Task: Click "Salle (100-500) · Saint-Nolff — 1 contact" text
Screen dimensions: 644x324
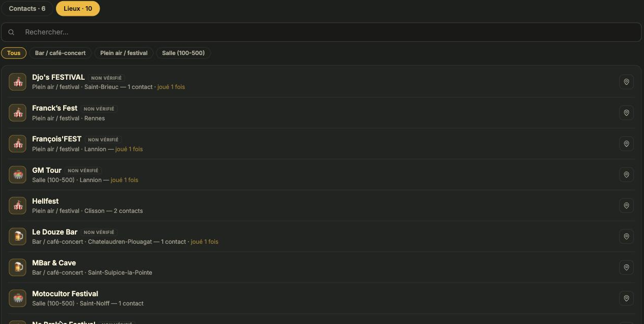Action: 88,303
